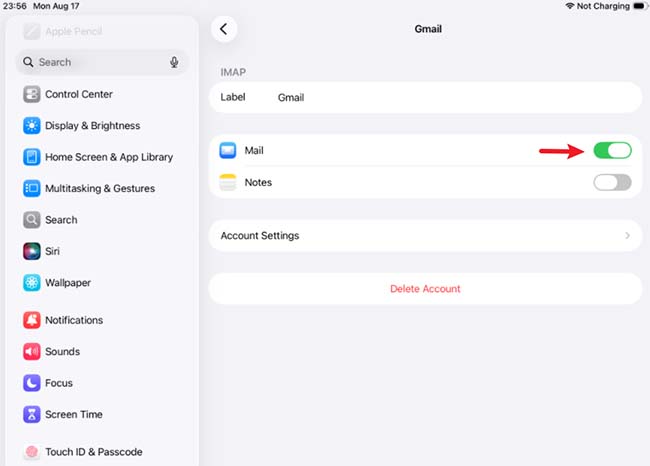Click the Focus moon icon

click(32, 383)
